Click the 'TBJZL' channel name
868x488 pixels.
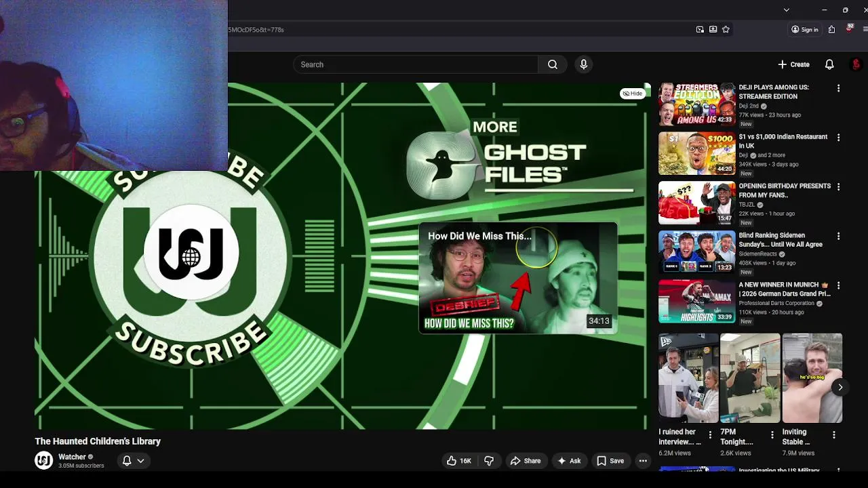coord(747,205)
